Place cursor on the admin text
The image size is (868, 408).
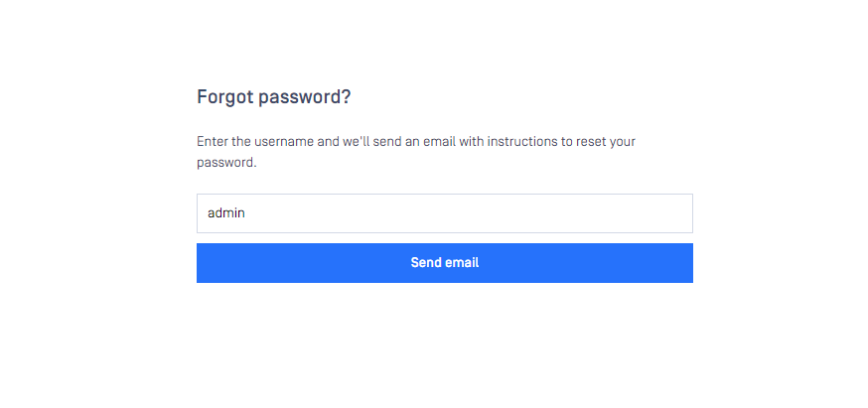tap(225, 213)
